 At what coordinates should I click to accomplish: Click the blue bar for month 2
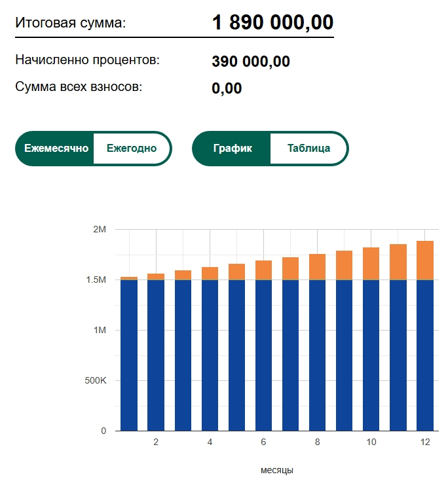coord(156,355)
